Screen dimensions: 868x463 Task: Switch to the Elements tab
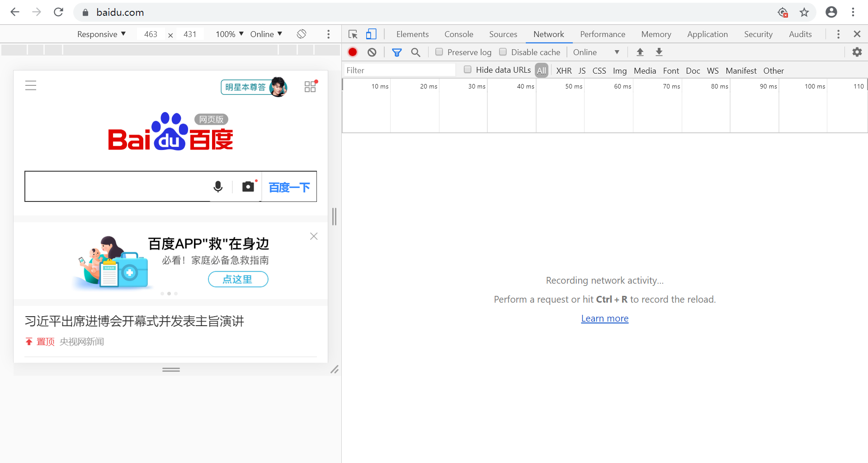[x=412, y=34]
